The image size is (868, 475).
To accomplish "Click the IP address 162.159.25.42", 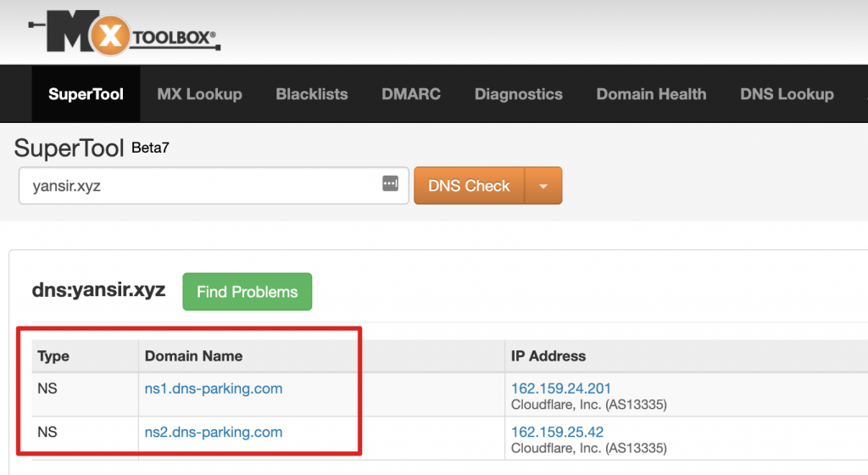I will click(557, 432).
